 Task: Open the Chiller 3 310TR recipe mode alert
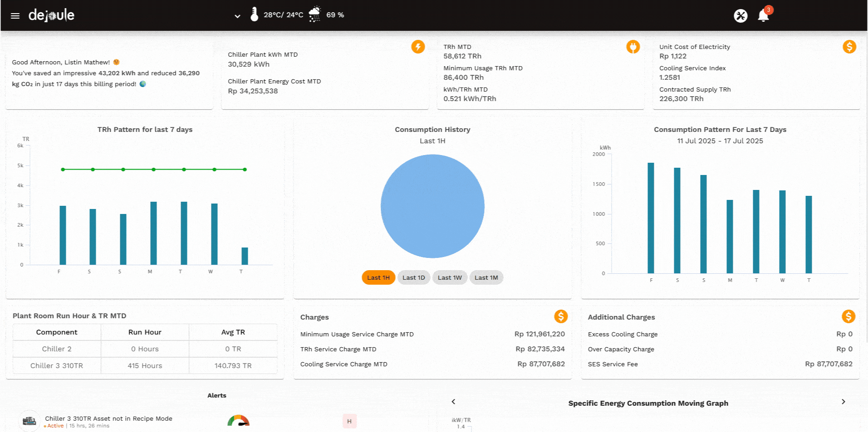[x=108, y=418]
